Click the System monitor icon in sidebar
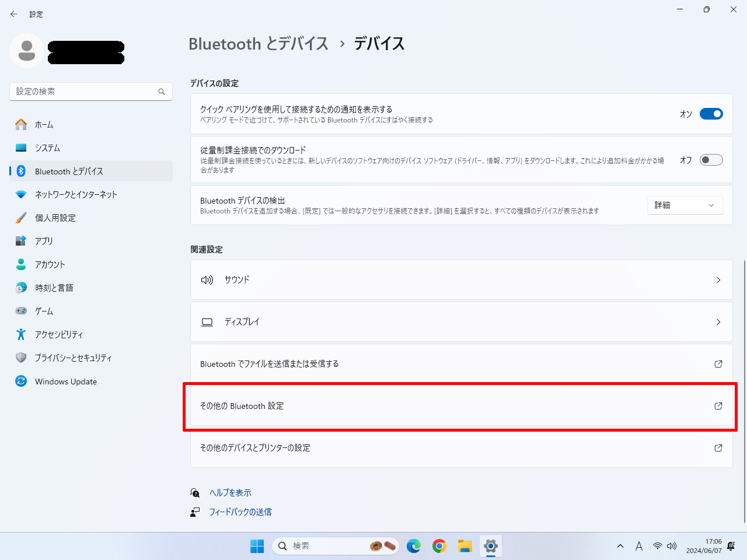This screenshot has height=560, width=747. (x=21, y=148)
